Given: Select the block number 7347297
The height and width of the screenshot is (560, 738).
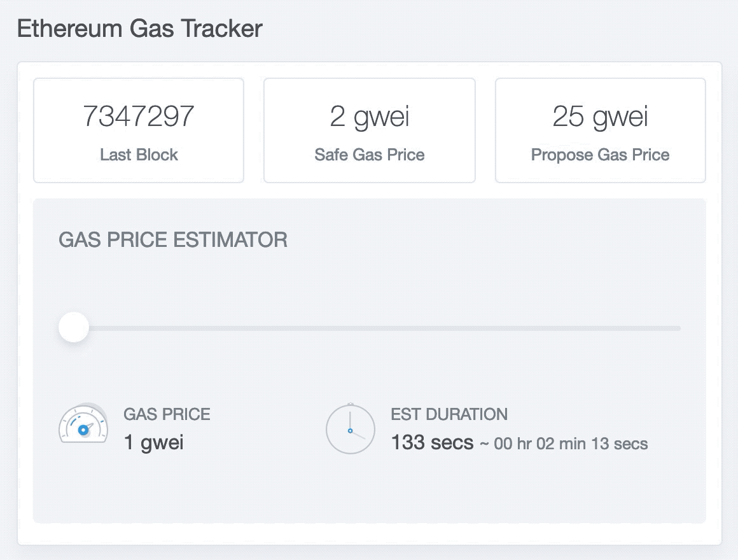Looking at the screenshot, I should coord(138,115).
